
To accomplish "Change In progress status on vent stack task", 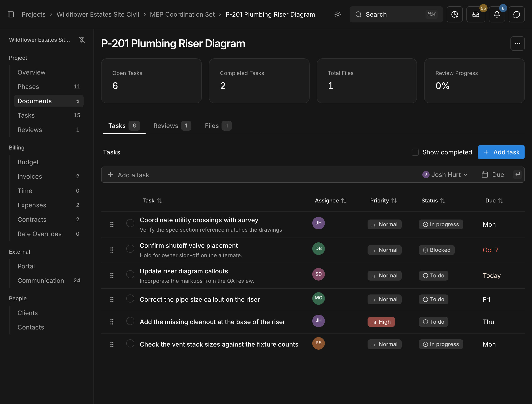I will click(x=441, y=344).
